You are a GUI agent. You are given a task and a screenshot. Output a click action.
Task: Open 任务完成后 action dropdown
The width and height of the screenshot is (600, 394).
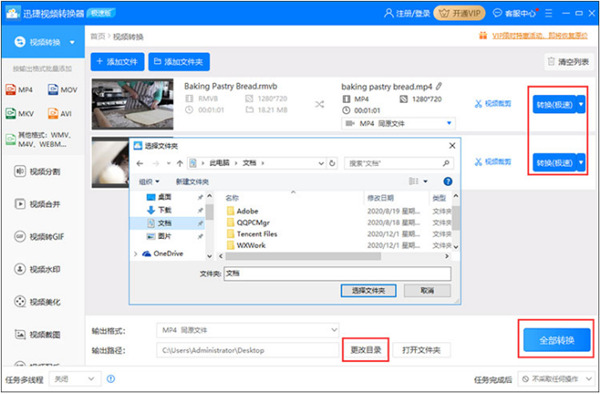coord(556,379)
